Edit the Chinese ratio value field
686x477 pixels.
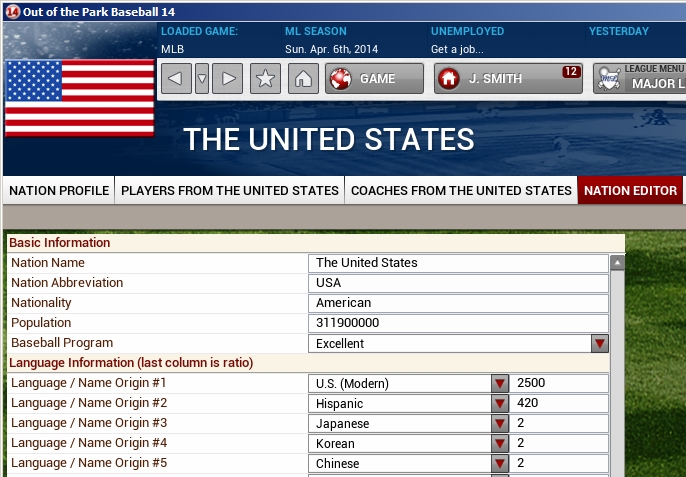559,463
